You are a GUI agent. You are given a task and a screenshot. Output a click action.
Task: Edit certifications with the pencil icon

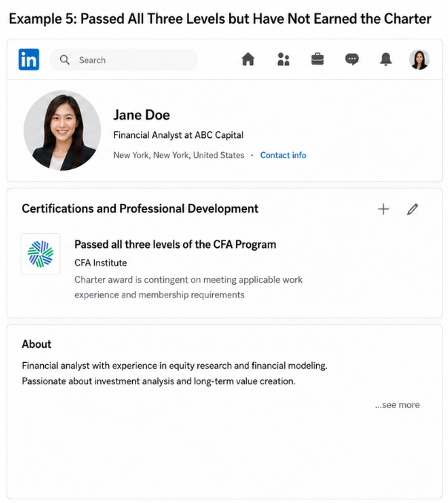click(412, 209)
